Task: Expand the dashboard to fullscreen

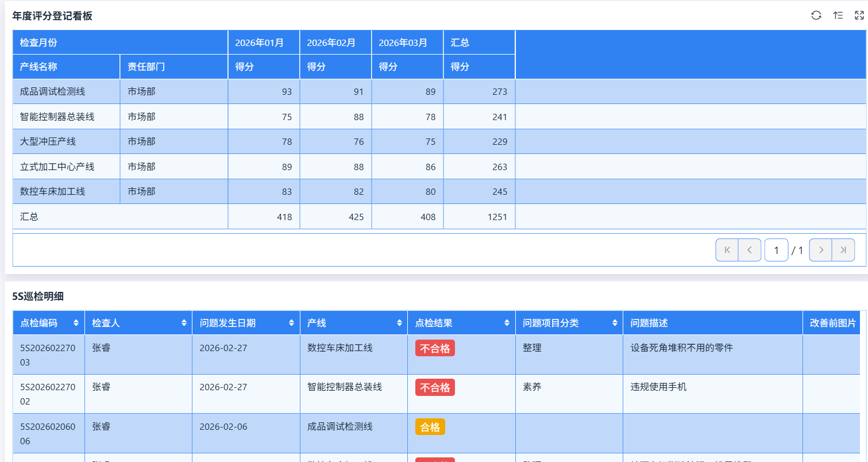Action: tap(859, 16)
